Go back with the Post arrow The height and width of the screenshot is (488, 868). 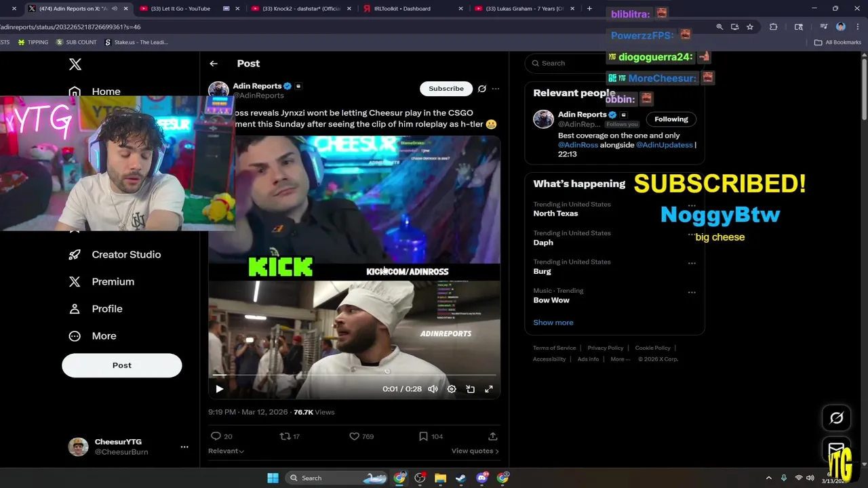tap(214, 63)
